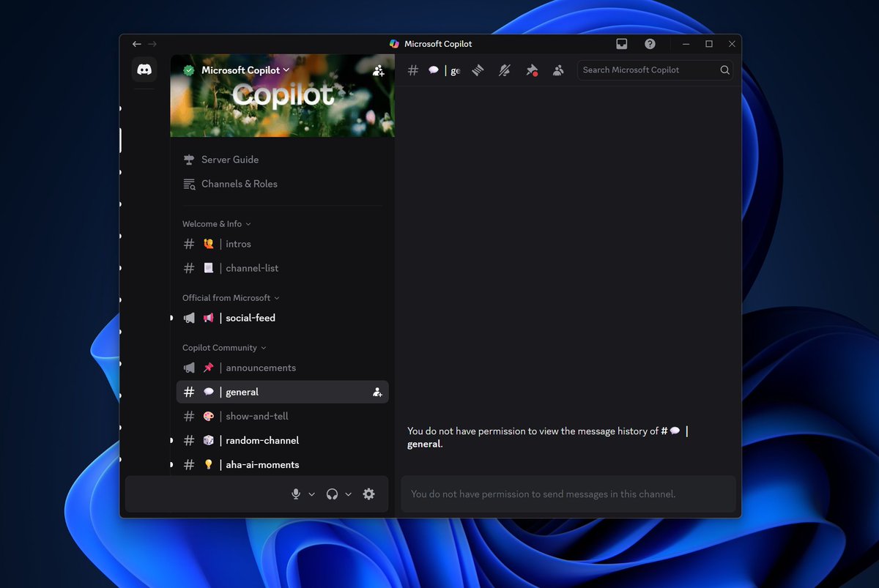Open user settings gear

click(368, 494)
